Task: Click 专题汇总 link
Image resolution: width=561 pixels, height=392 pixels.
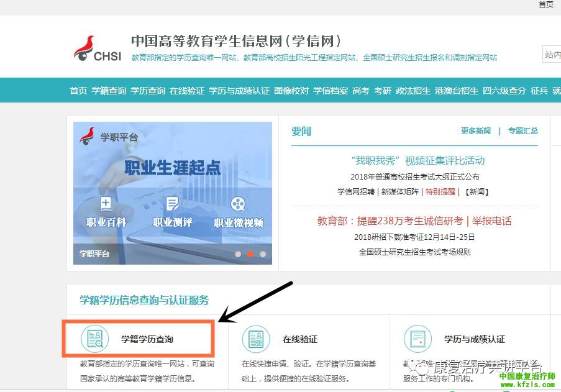Action: click(523, 131)
